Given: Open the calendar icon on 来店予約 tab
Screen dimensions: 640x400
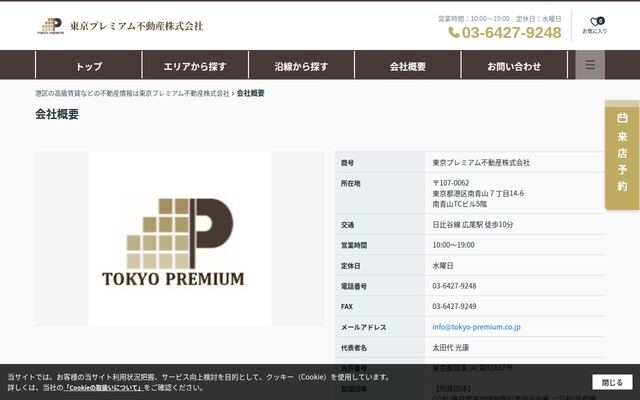Looking at the screenshot, I should click(x=622, y=118).
